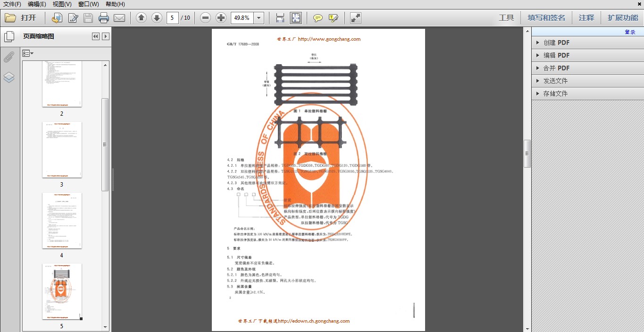Click the www.gongchang.com header link
Screen dimensions: 644x332
click(x=329, y=39)
